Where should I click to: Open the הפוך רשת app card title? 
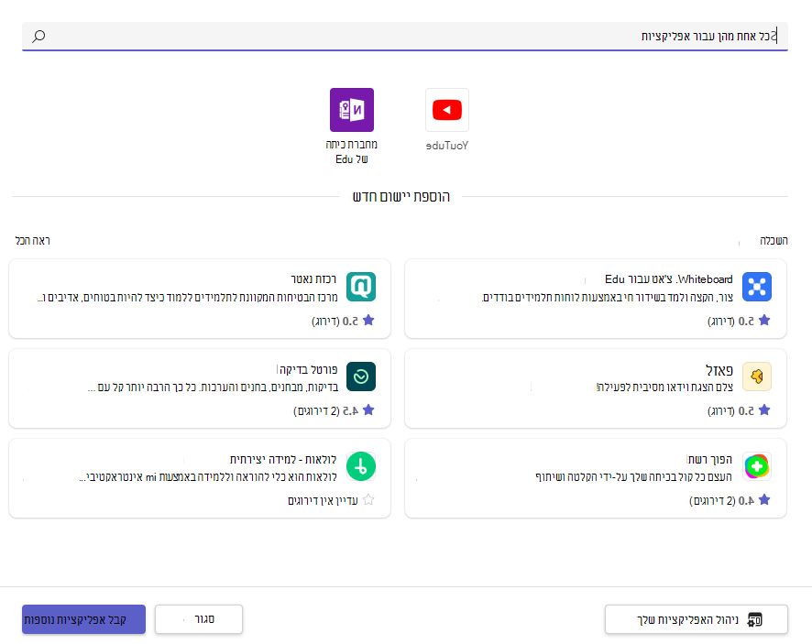tap(710, 460)
